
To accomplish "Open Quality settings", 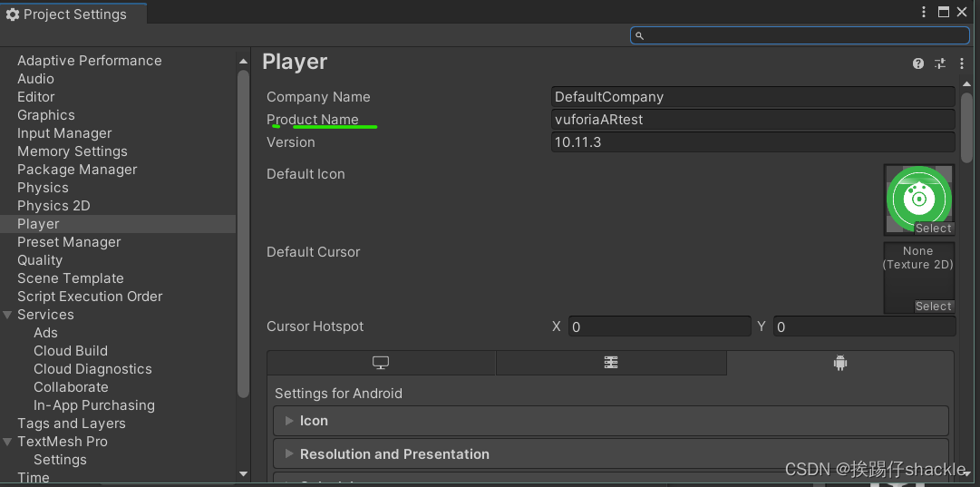I will pyautogui.click(x=40, y=260).
